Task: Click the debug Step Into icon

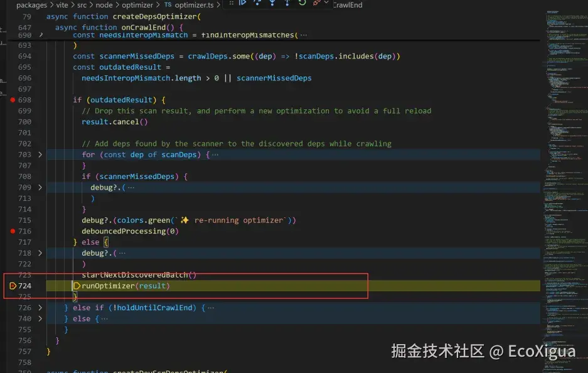Action: point(272,3)
